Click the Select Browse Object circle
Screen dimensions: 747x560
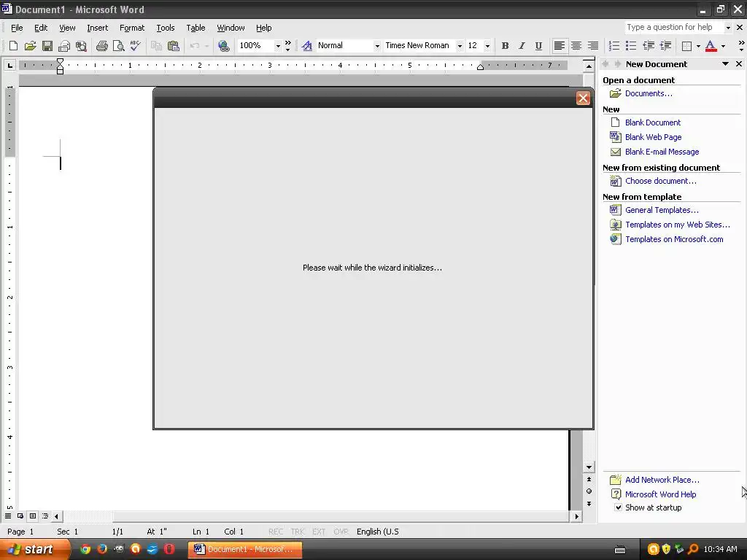[x=589, y=491]
